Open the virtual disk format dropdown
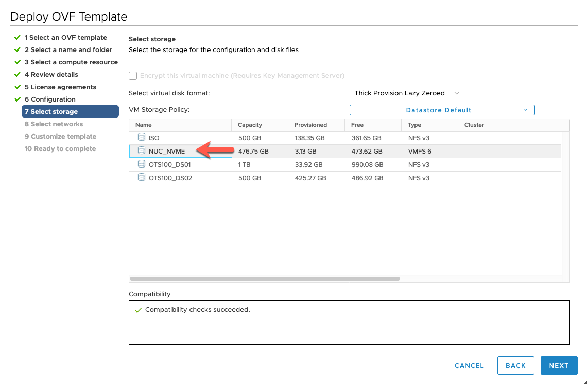This screenshot has height=385, width=588. (x=406, y=93)
